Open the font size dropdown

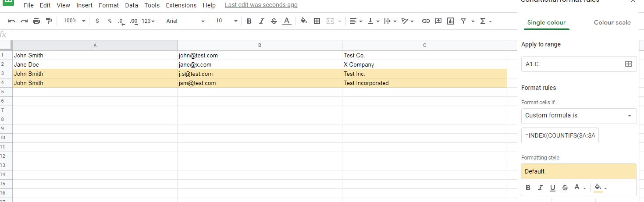pyautogui.click(x=226, y=21)
